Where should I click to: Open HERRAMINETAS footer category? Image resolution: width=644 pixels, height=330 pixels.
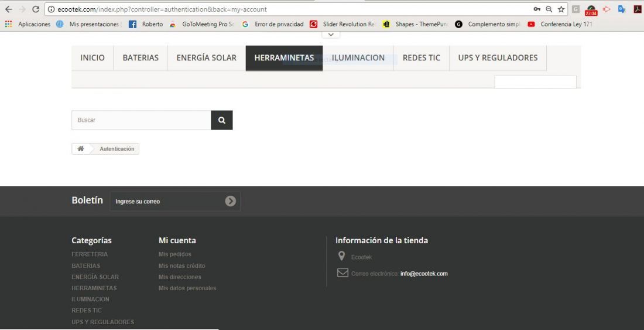pyautogui.click(x=94, y=288)
